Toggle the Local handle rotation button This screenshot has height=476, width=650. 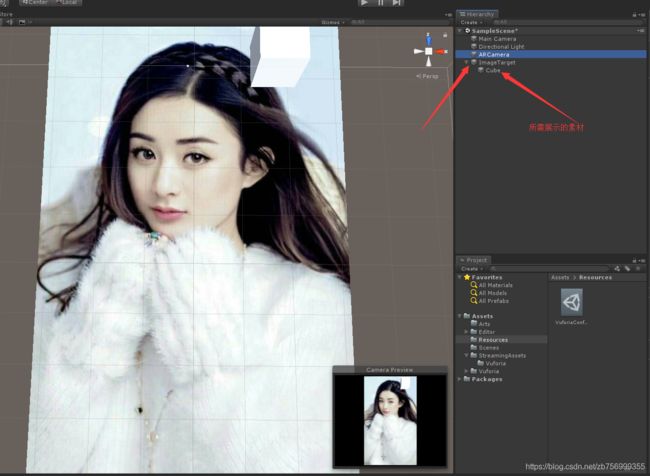coord(67,2)
